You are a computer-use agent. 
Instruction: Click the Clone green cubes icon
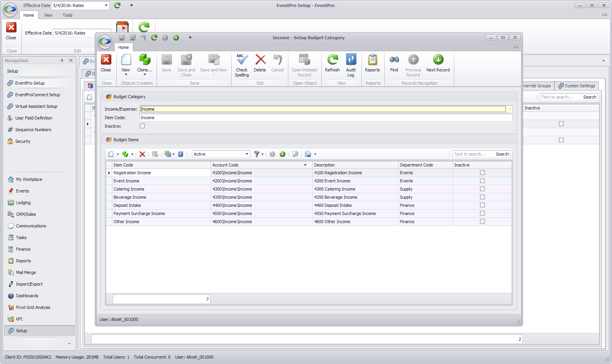pyautogui.click(x=145, y=60)
